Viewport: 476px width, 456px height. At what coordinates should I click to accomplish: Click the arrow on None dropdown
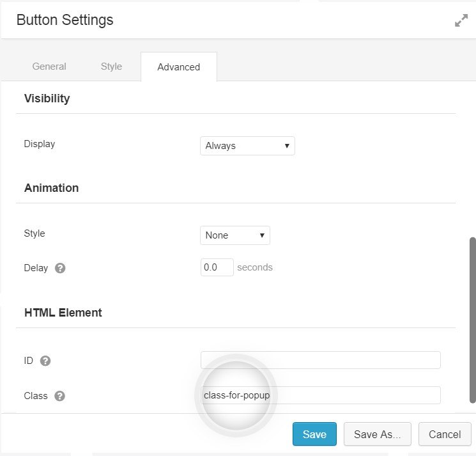coord(262,235)
